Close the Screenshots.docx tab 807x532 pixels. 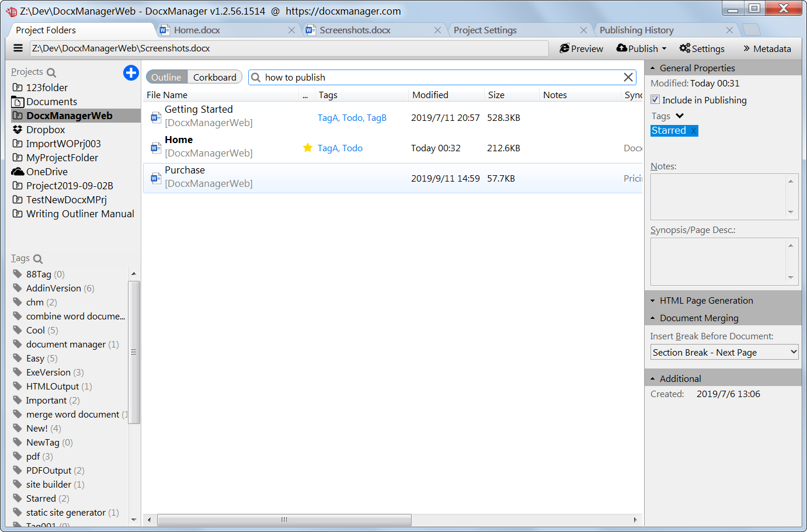437,30
